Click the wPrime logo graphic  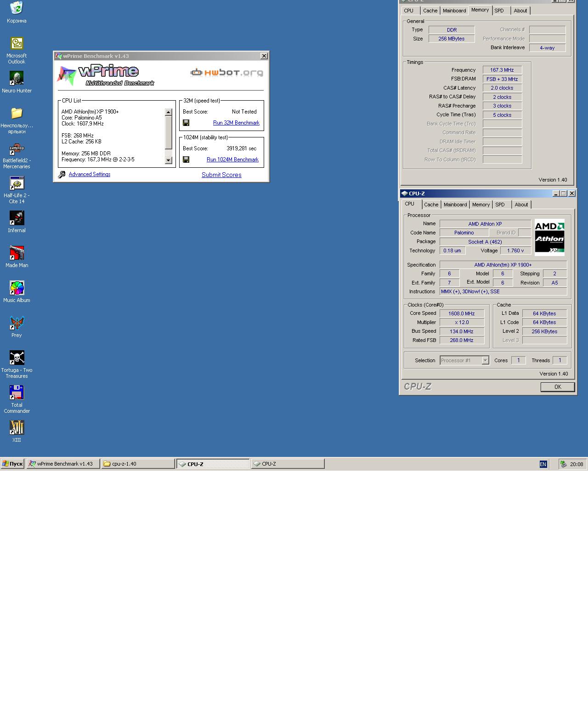106,76
